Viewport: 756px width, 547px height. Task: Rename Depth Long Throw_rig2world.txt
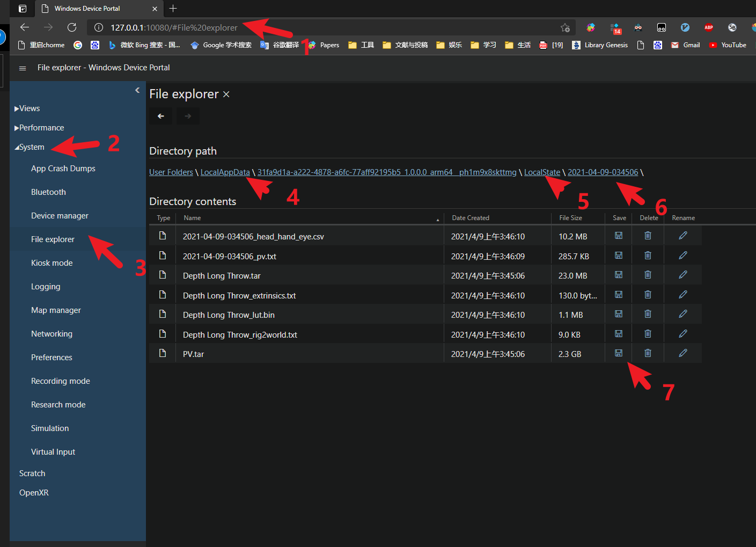coord(682,334)
